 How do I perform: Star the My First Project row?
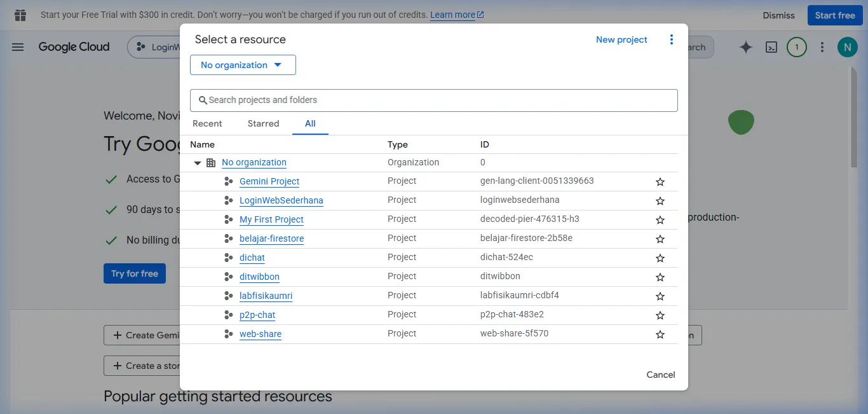(660, 220)
